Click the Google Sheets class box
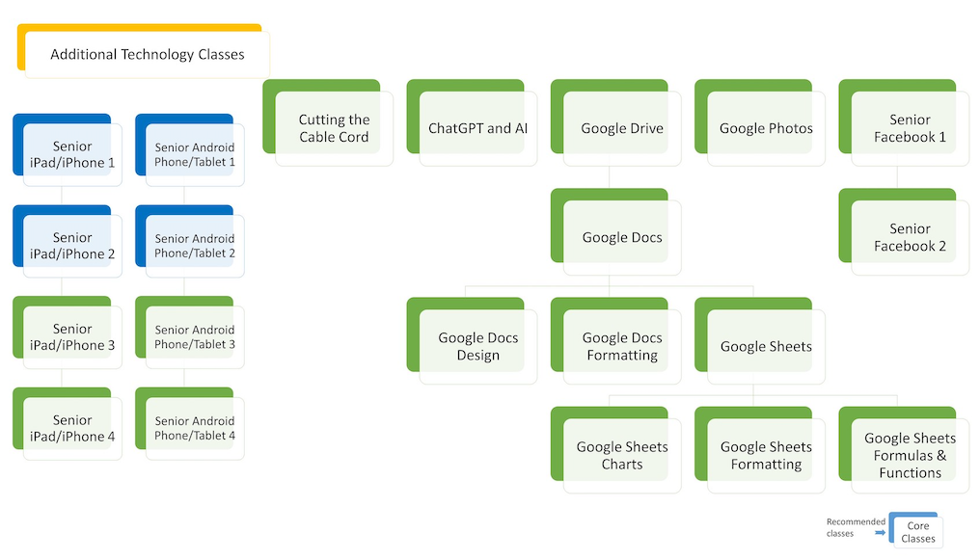980x560 pixels. (x=760, y=341)
